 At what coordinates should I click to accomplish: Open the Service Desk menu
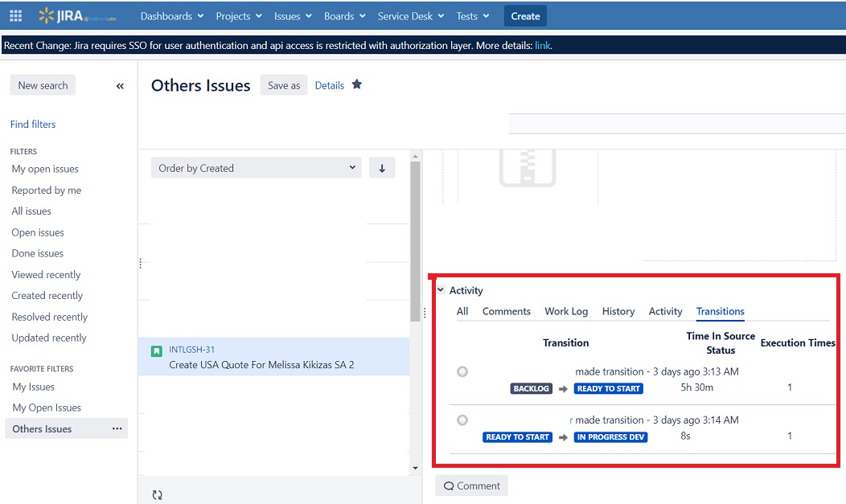coord(411,16)
